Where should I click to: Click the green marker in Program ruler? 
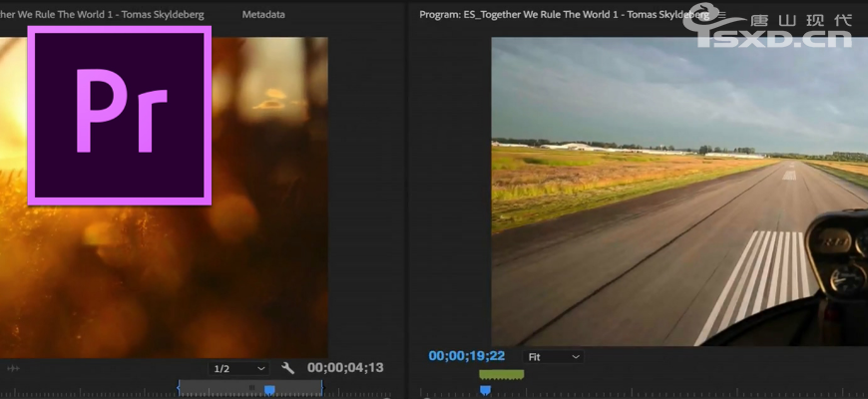coord(502,375)
